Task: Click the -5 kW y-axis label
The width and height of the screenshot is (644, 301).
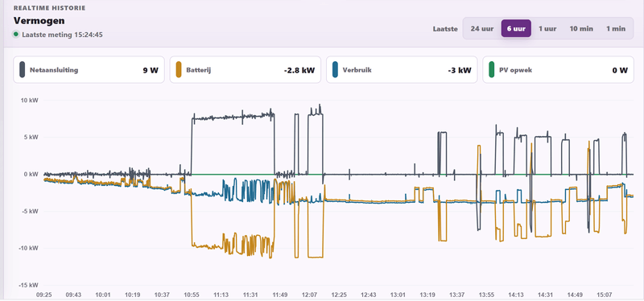Action: 31,211
